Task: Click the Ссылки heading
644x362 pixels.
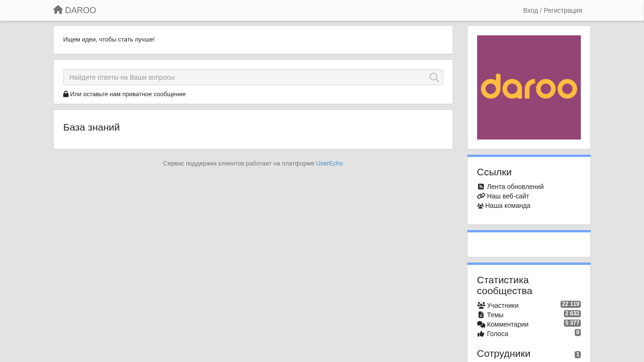Action: (494, 172)
